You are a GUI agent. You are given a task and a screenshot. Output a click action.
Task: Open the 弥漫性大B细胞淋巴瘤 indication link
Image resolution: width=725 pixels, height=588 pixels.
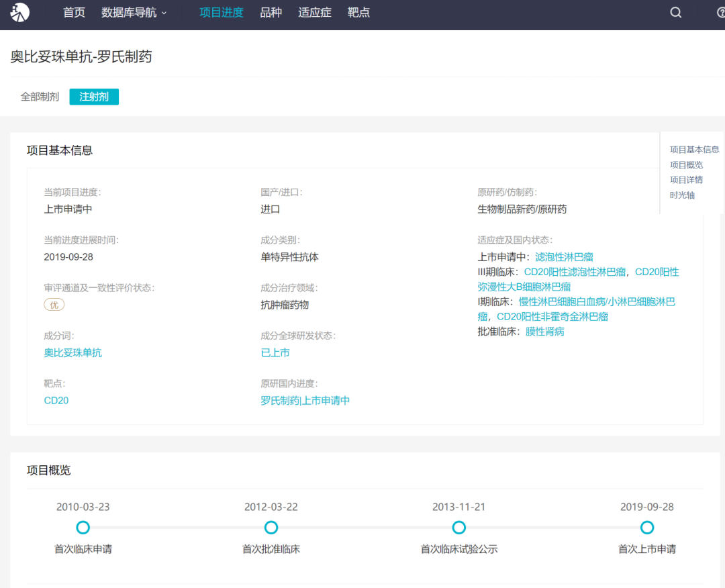coord(524,287)
